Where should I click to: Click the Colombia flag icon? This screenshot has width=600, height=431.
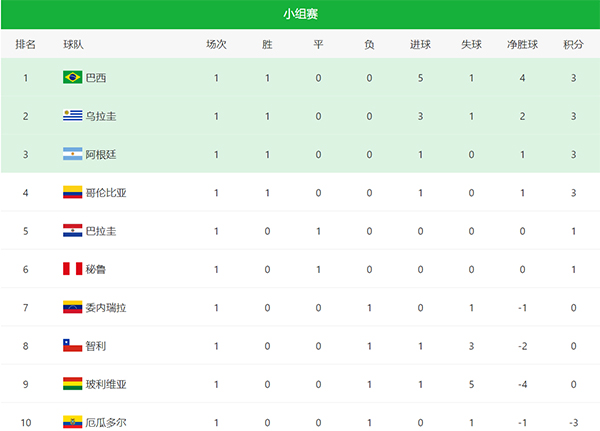click(x=72, y=192)
